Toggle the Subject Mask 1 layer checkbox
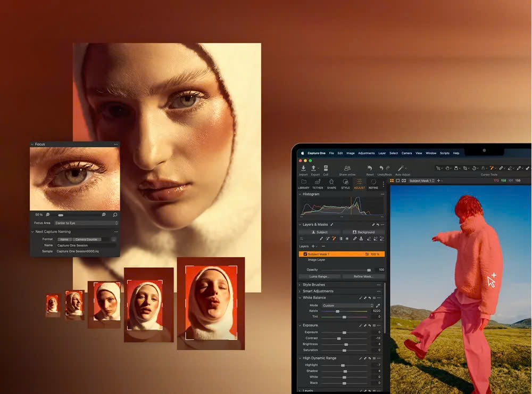Image resolution: width=532 pixels, height=394 pixels. 305,255
